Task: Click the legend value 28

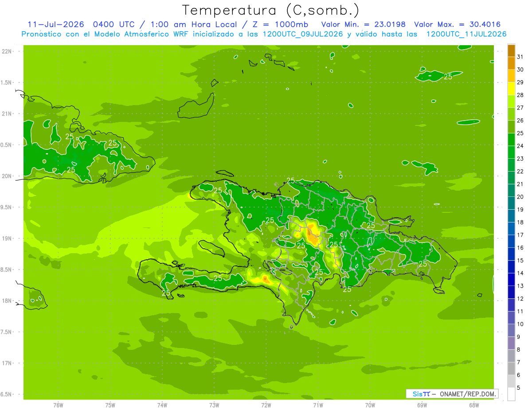Action: click(x=520, y=95)
